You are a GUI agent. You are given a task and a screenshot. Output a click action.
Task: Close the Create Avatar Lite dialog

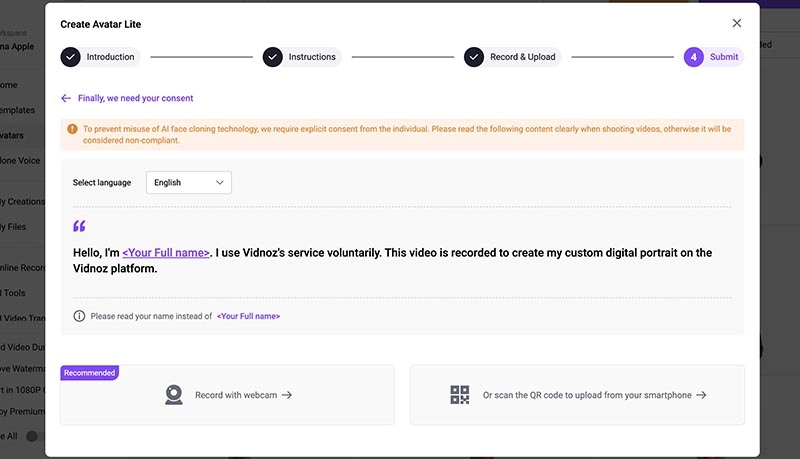tap(737, 23)
